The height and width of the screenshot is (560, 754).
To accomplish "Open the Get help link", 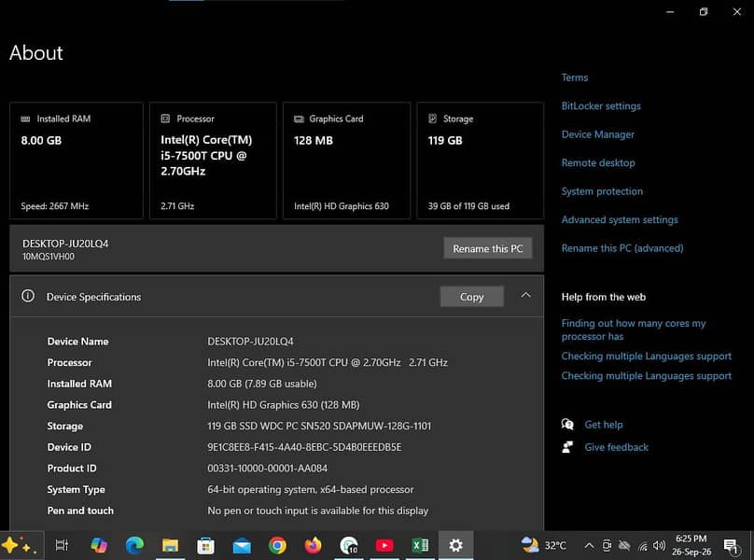I will [x=604, y=425].
